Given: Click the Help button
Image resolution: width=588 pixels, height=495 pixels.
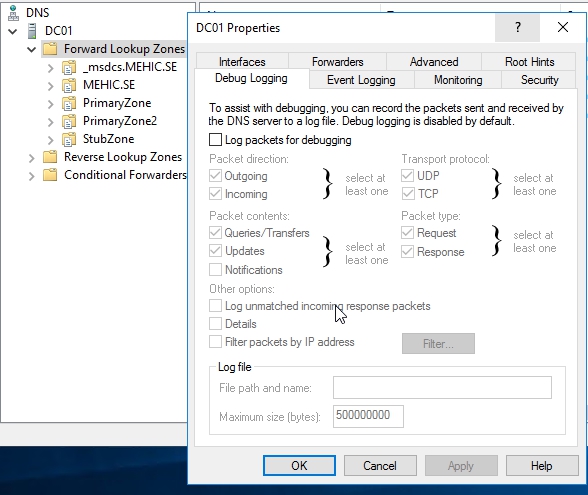Looking at the screenshot, I should point(542,465).
